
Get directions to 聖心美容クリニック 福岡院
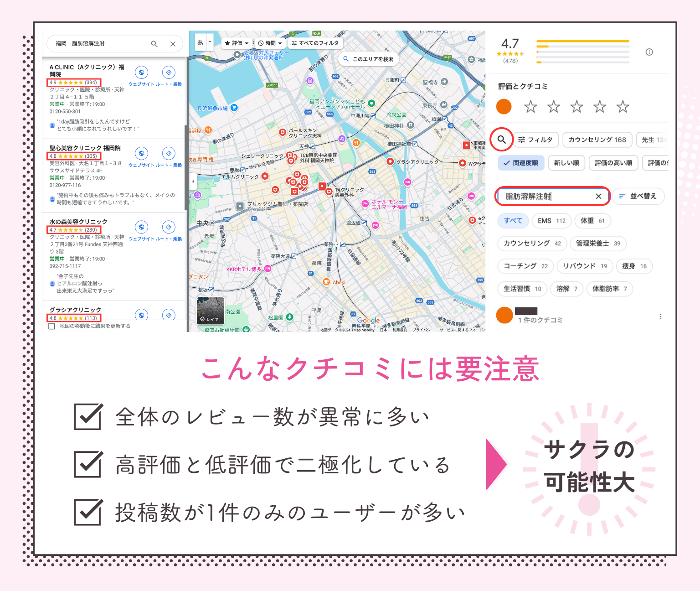(x=169, y=154)
